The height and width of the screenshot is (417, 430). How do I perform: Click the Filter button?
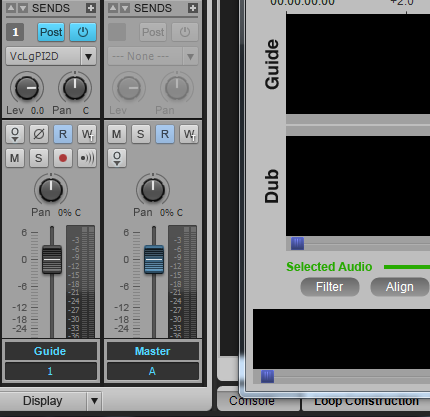330,287
